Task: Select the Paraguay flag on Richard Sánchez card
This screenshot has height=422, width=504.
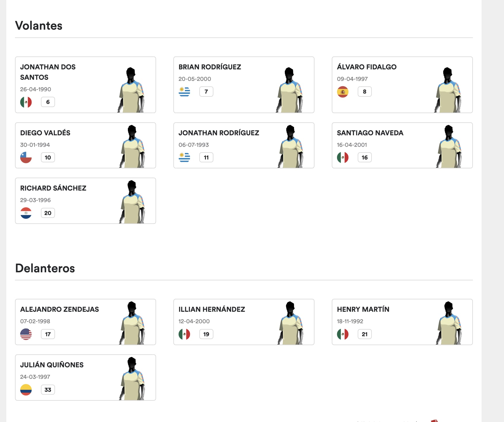Action: point(26,213)
